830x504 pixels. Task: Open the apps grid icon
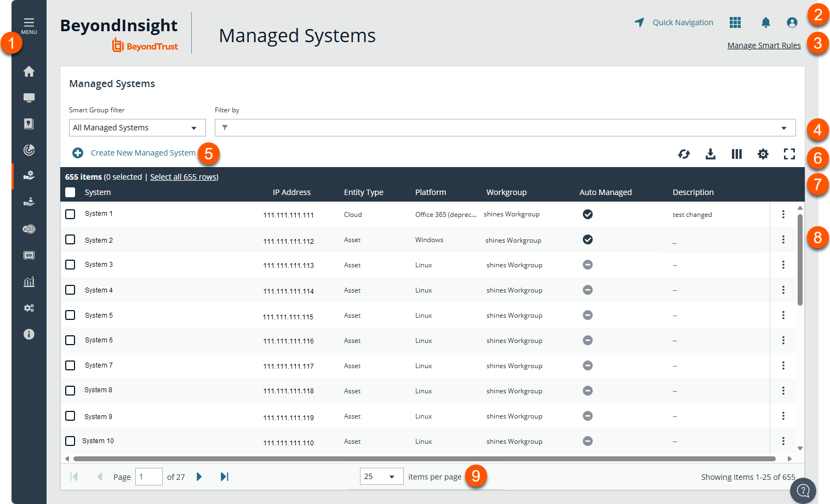coord(735,22)
